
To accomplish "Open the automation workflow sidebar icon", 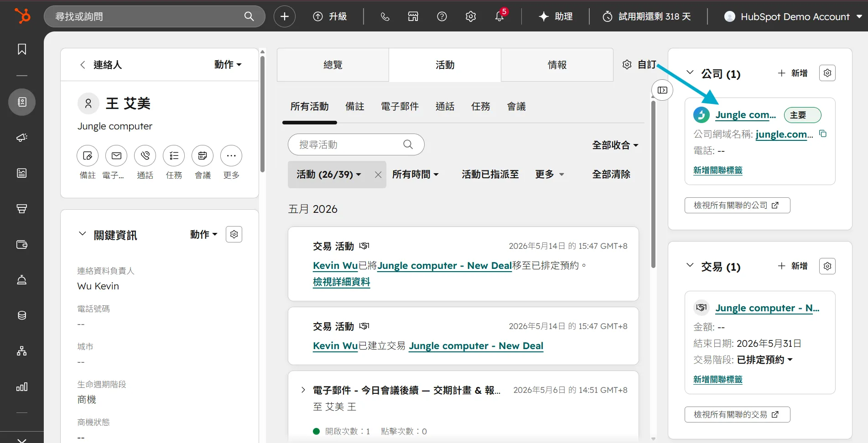I will coord(22,351).
